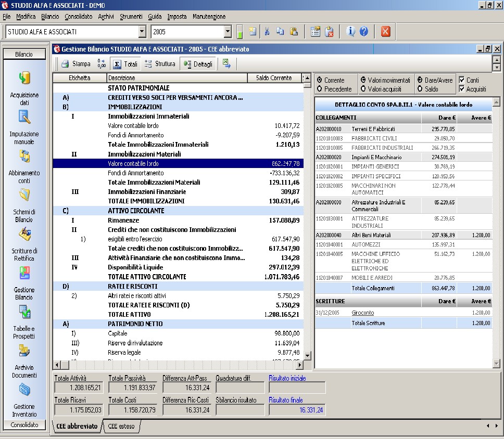Uncheck the Conti checkbox
The width and height of the screenshot is (504, 439).
click(462, 80)
